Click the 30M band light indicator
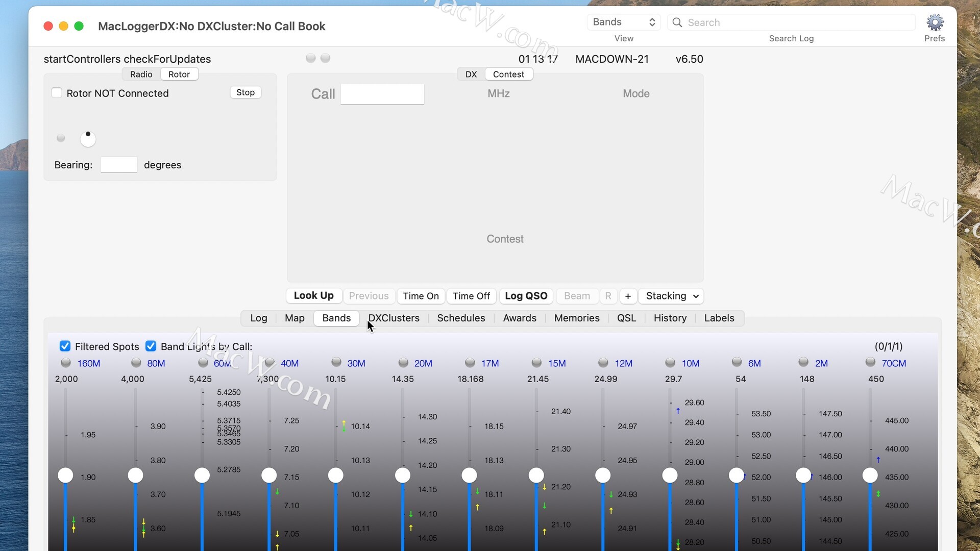This screenshot has width=980, height=551. tap(336, 362)
